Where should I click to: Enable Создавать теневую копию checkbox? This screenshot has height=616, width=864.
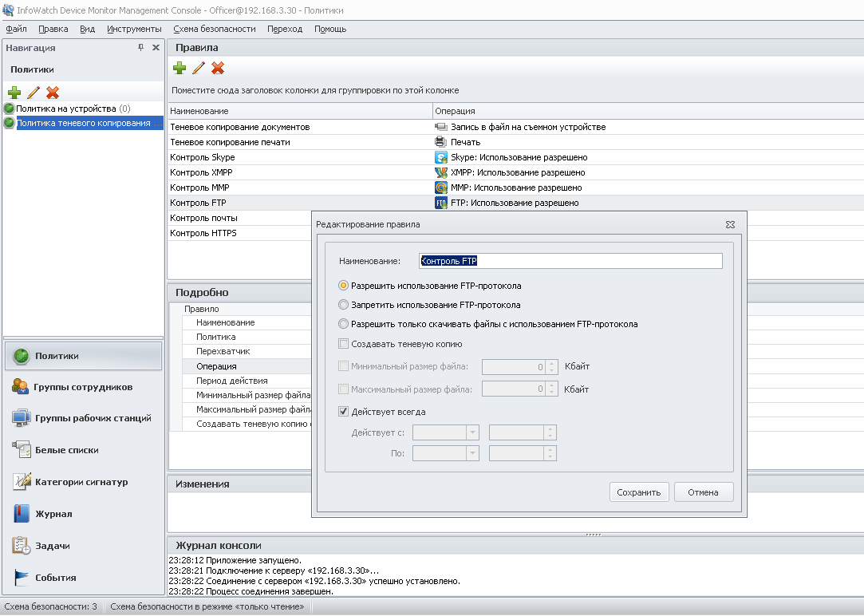coord(343,344)
